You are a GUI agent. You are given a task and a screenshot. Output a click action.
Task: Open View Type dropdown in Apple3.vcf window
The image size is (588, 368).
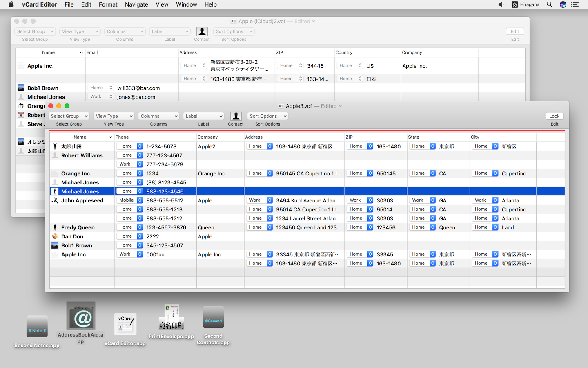tap(114, 116)
